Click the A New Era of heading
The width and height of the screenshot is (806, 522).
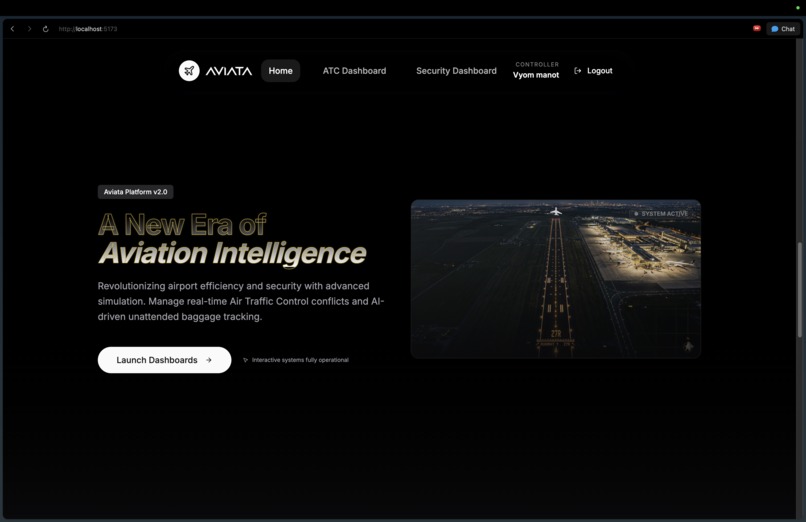tap(182, 225)
